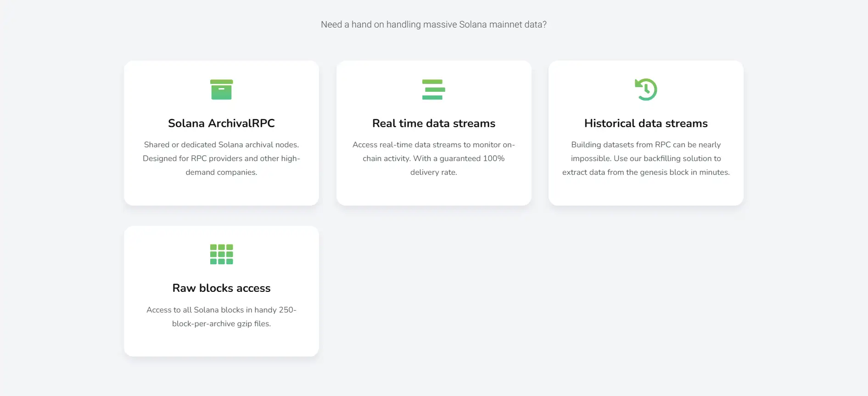Click the history clock icon
The width and height of the screenshot is (868, 396).
pos(646,89)
